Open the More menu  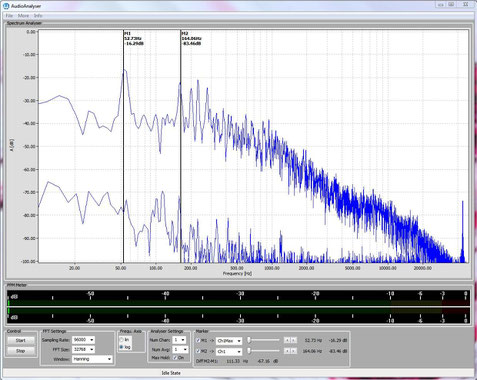[x=23, y=16]
